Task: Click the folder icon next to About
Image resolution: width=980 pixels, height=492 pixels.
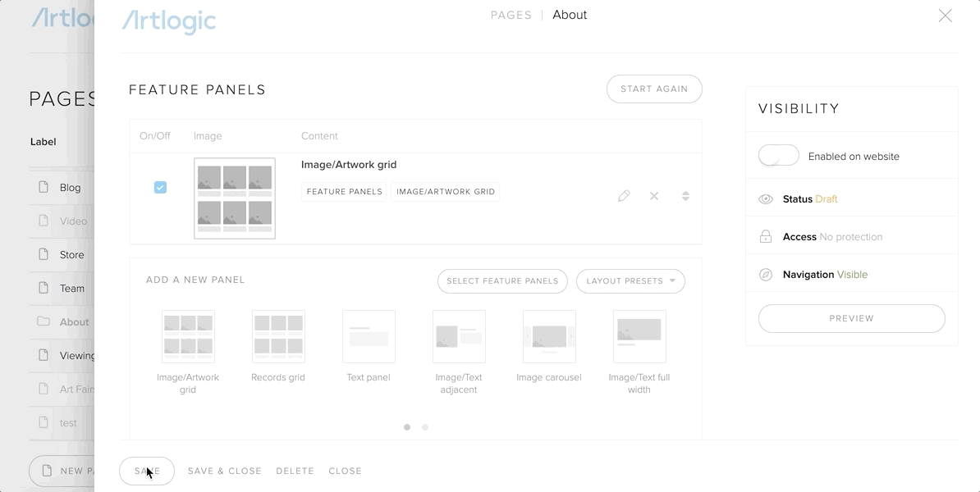Action: pos(44,321)
